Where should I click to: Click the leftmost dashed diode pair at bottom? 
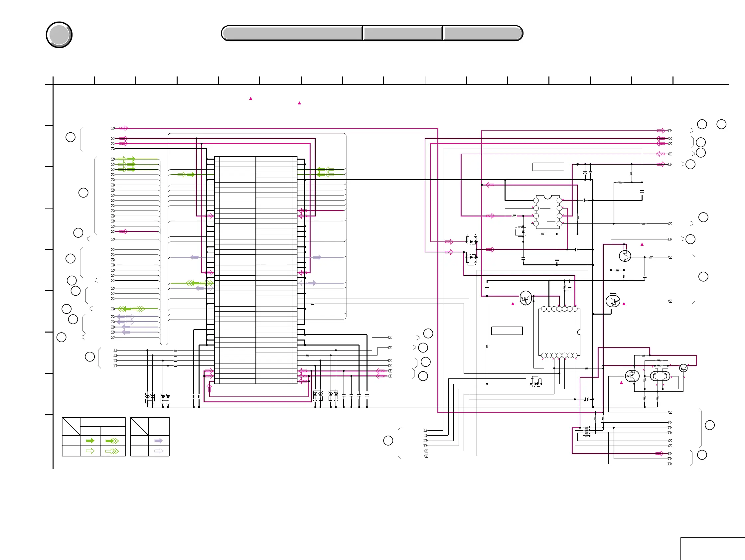click(150, 397)
